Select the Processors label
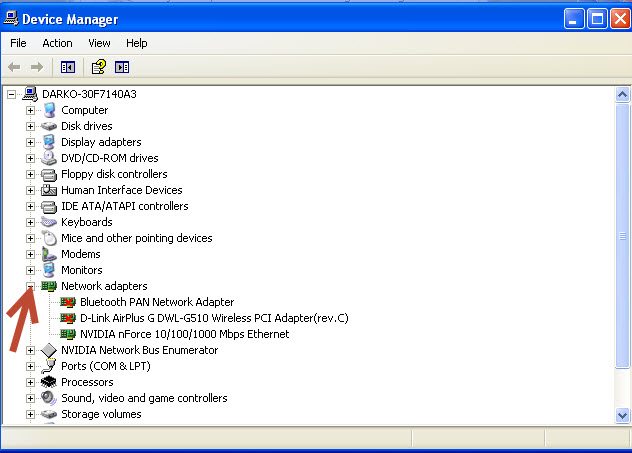The image size is (632, 453). 87,382
